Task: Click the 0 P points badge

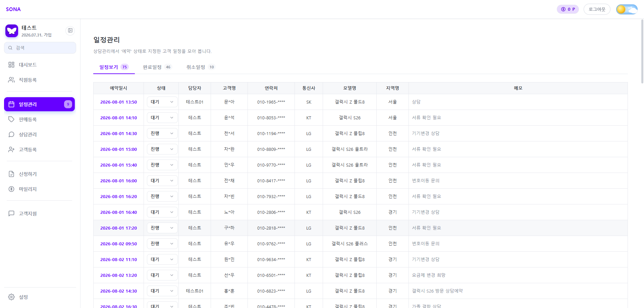Action: [568, 9]
